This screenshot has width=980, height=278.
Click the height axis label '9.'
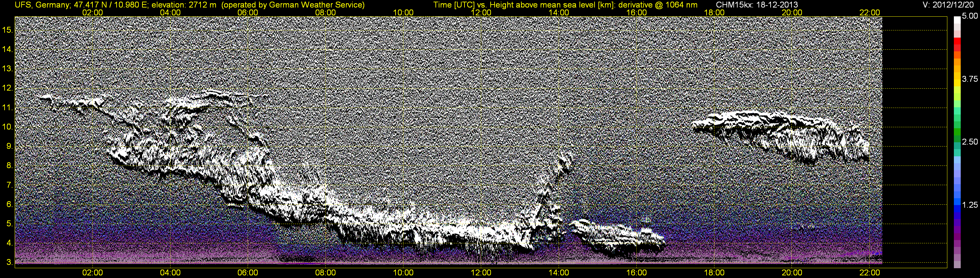click(x=9, y=147)
